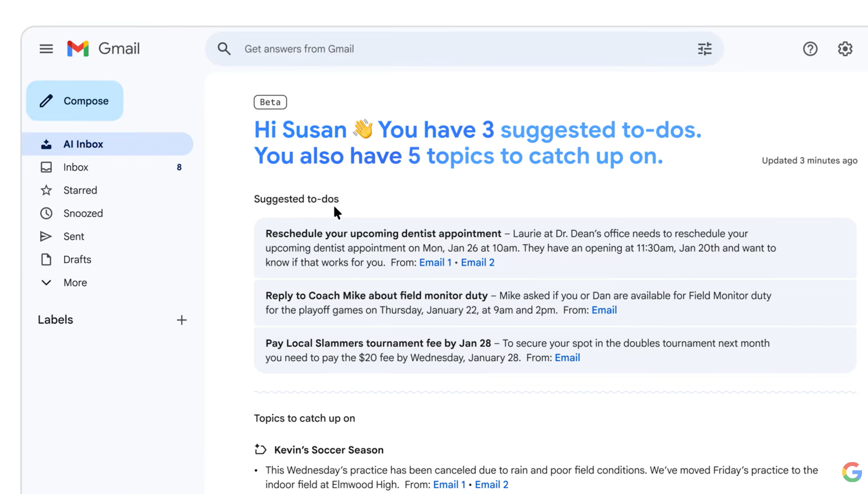Open the main menu hamburger icon
This screenshot has width=868, height=494.
tap(46, 49)
